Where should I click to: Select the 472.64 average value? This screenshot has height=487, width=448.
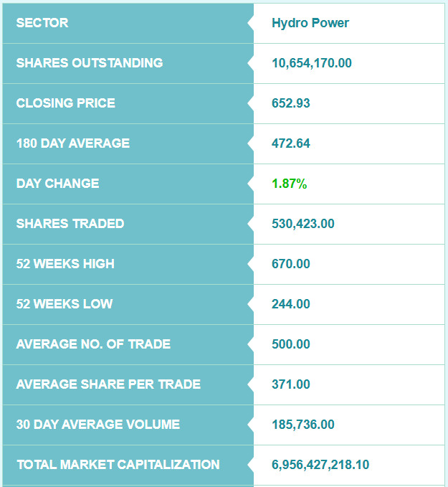291,143
